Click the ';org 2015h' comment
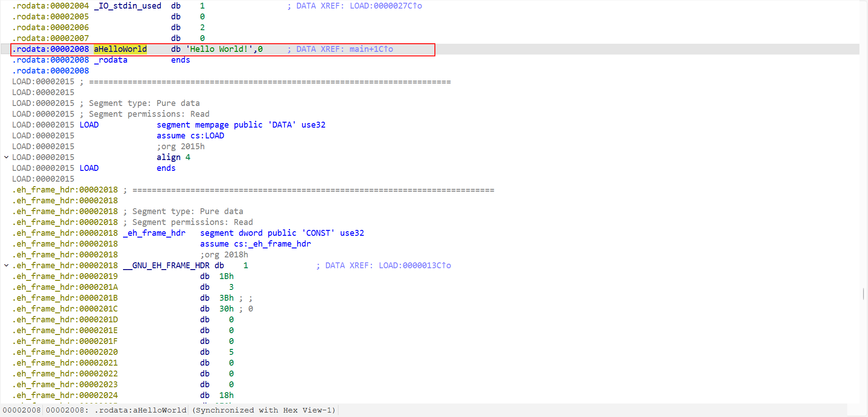This screenshot has height=417, width=868. click(181, 147)
